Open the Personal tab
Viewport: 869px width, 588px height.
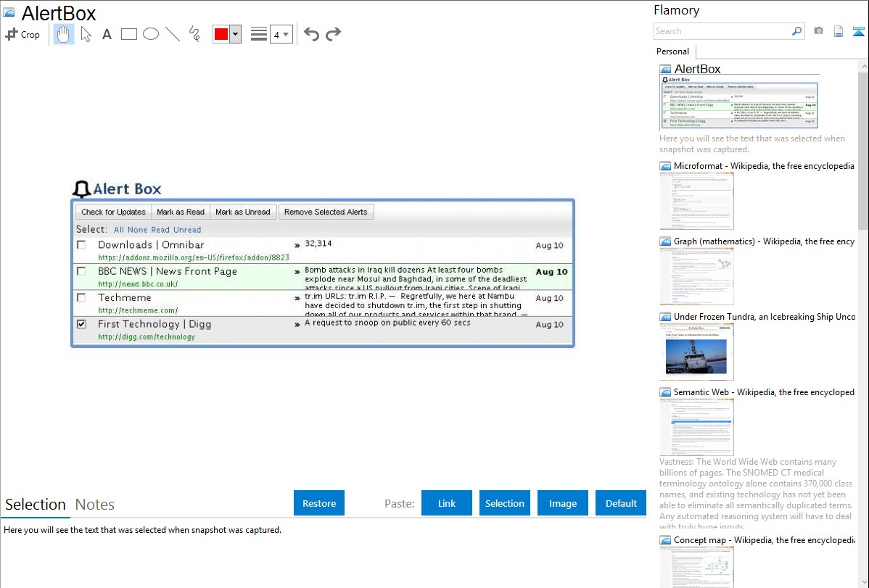click(x=672, y=51)
